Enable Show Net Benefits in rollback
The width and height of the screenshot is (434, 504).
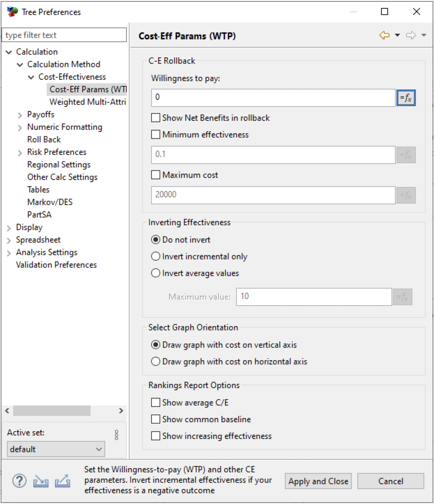point(156,118)
